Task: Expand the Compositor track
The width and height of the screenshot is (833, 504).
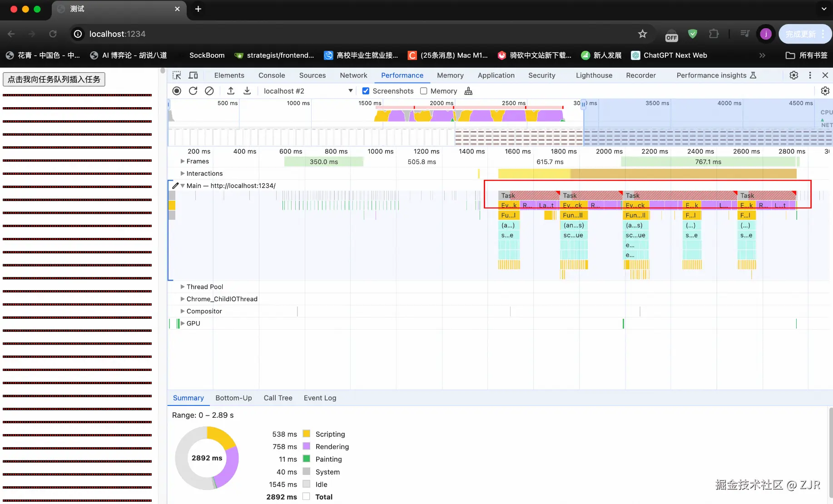Action: click(x=182, y=311)
